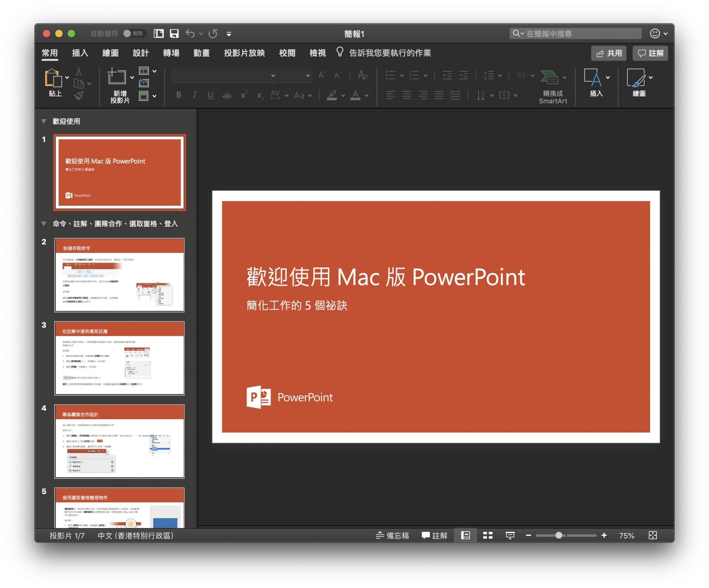This screenshot has height=588, width=709.
Task: Click the Fit Slide to Window icon
Action: click(653, 535)
